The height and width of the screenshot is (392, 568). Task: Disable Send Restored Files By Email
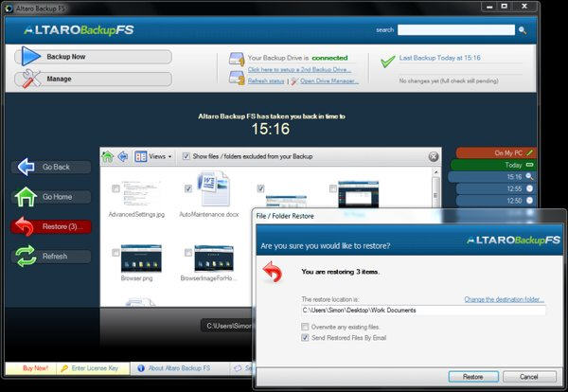pyautogui.click(x=305, y=338)
